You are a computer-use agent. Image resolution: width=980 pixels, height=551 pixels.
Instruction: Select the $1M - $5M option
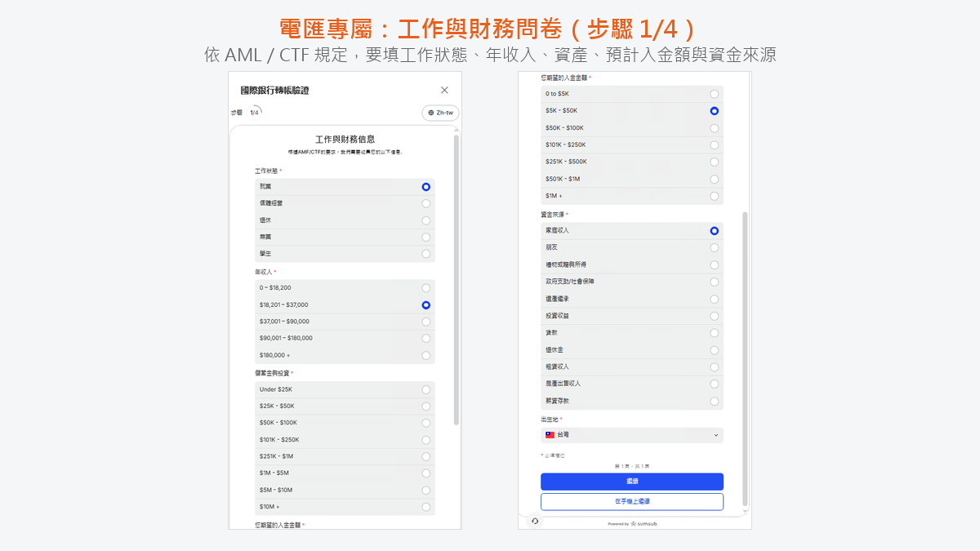pos(345,473)
